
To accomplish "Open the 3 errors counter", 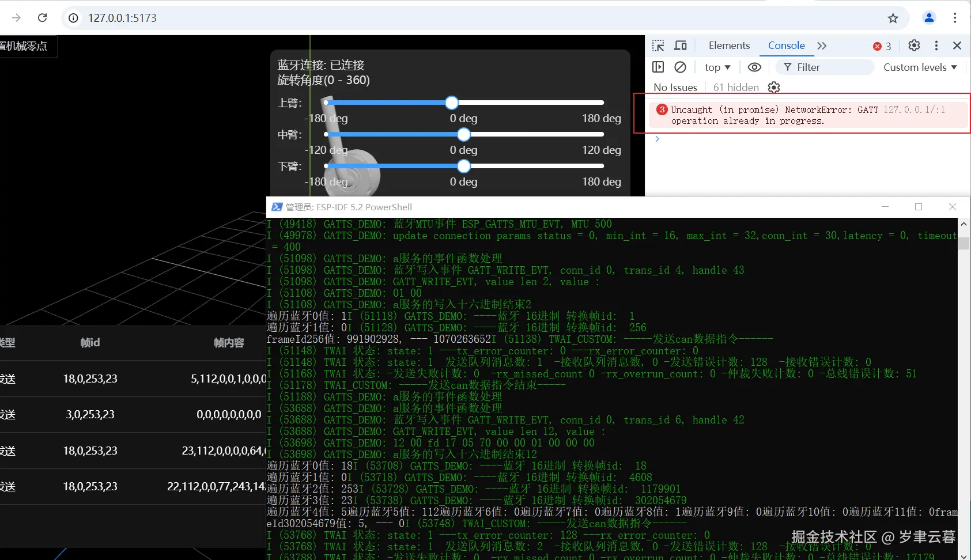I will point(882,46).
